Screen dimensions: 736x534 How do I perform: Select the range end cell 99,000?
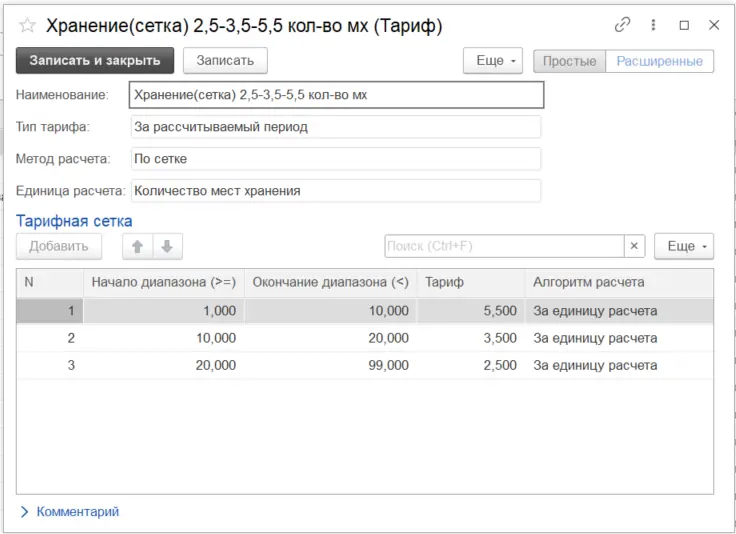click(x=330, y=365)
